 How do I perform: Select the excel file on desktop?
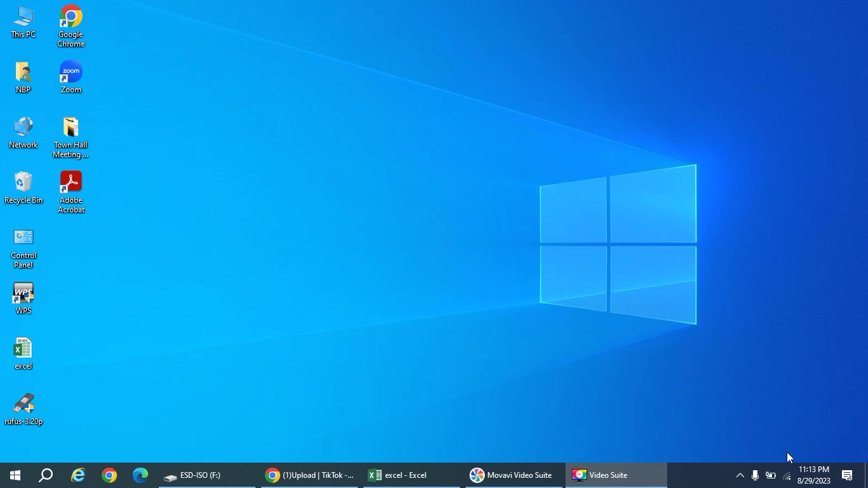24,353
